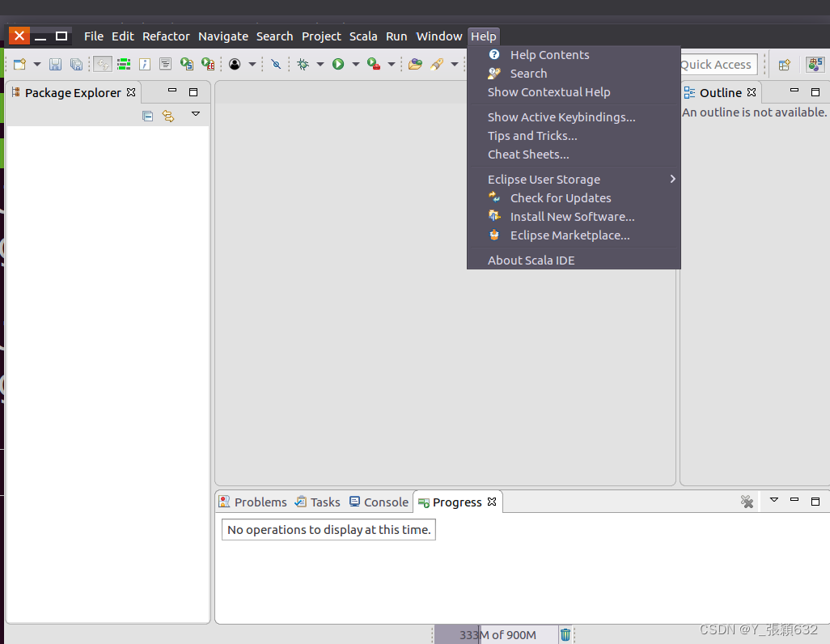Click the Save disk icon

[55, 64]
